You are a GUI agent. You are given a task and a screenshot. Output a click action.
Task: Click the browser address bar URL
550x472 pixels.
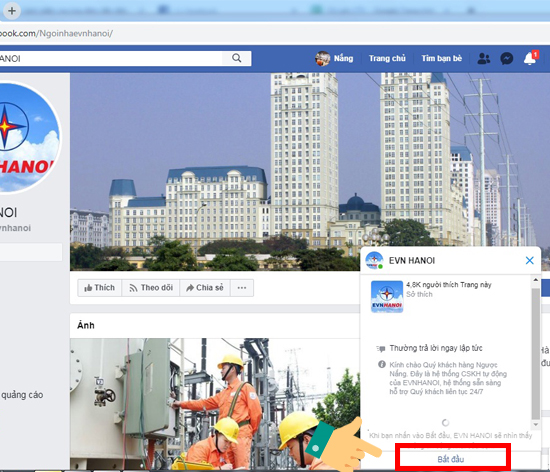pos(56,33)
